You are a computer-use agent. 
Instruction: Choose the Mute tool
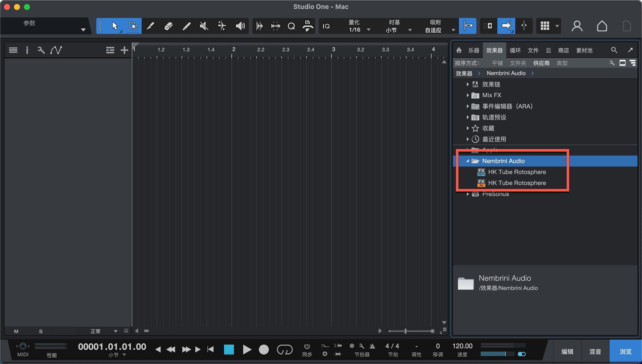[x=204, y=26]
